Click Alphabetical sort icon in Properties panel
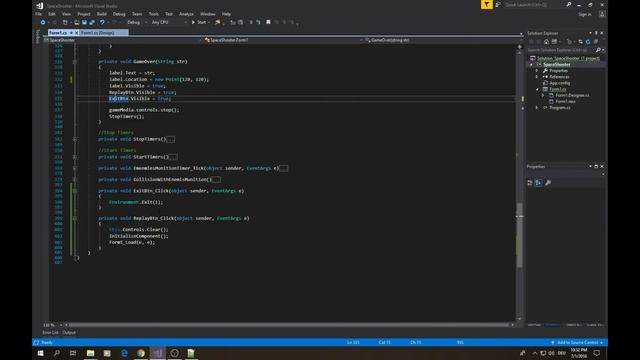Screen dimensions: 640x360 click(539, 183)
